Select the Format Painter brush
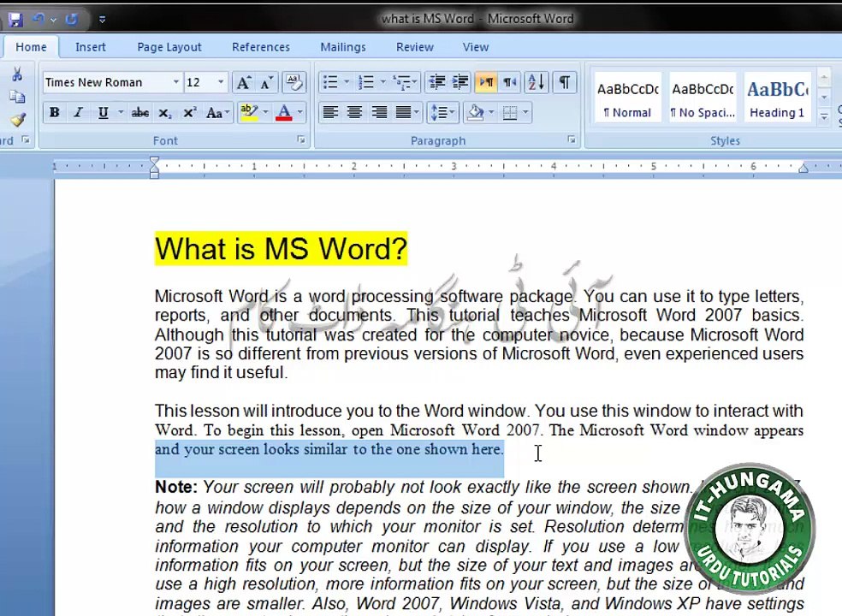This screenshot has width=842, height=616. tap(17, 119)
